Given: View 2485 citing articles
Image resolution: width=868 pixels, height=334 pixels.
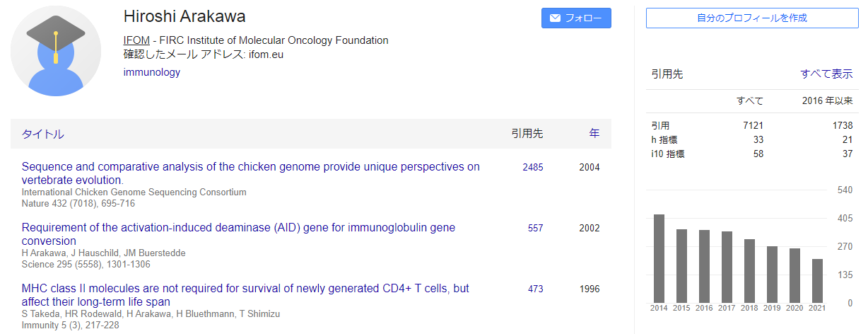Looking at the screenshot, I should click(533, 168).
